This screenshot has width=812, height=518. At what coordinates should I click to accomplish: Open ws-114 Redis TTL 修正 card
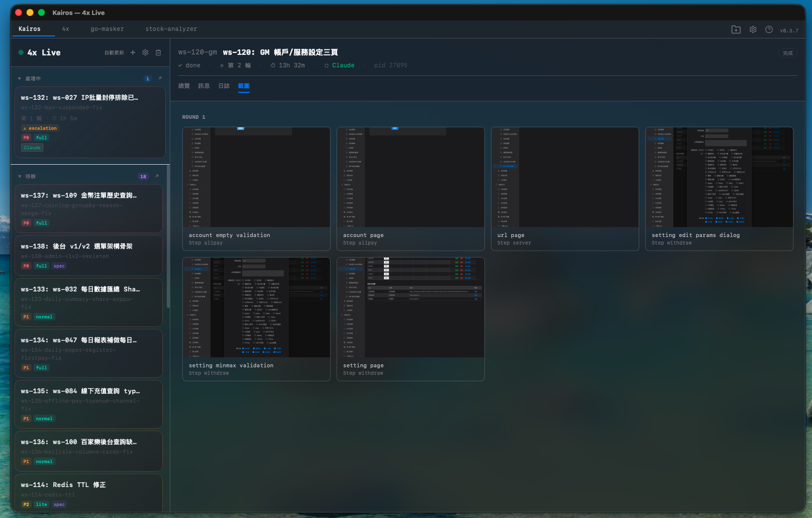88,493
